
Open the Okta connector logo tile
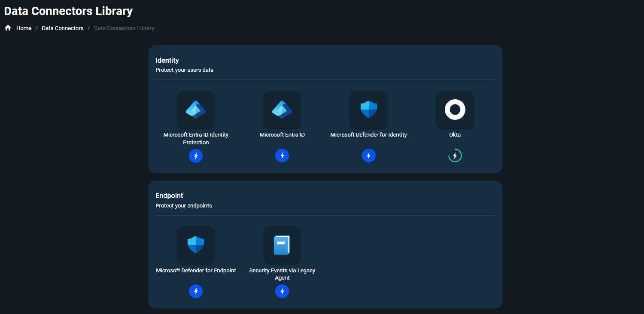[x=455, y=110]
